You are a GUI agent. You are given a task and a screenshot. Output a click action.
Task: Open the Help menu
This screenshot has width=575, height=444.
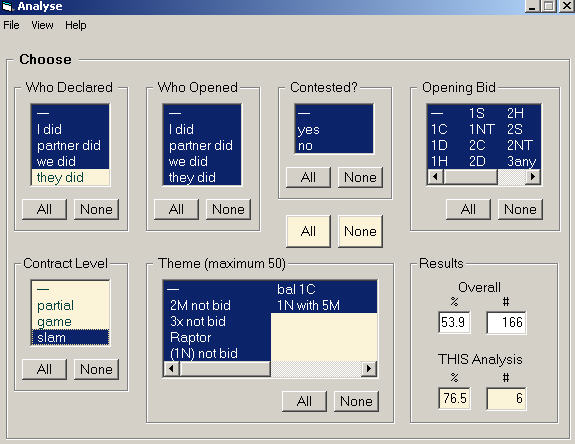coord(76,25)
